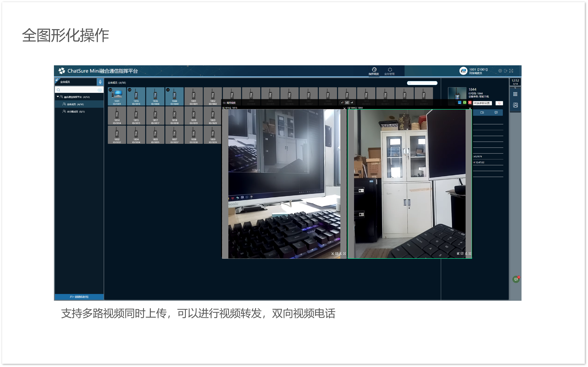
Task: Toggle the unlock icon on 全体成员 group
Action: click(57, 80)
